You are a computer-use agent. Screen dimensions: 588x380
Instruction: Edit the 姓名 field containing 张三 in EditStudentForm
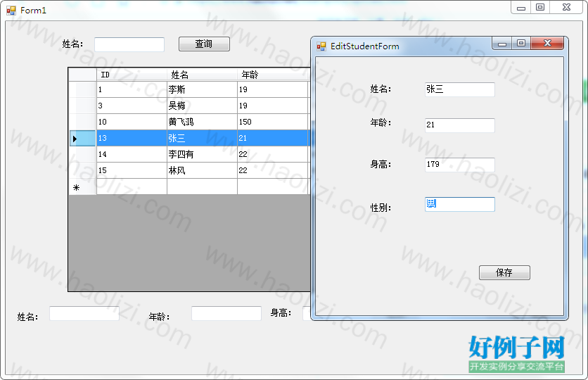coord(460,89)
